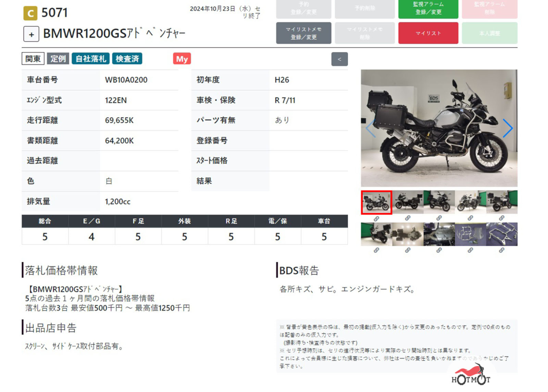
Task: Click link icon under side-case bracket parts thumbnail
Action: (x=470, y=250)
